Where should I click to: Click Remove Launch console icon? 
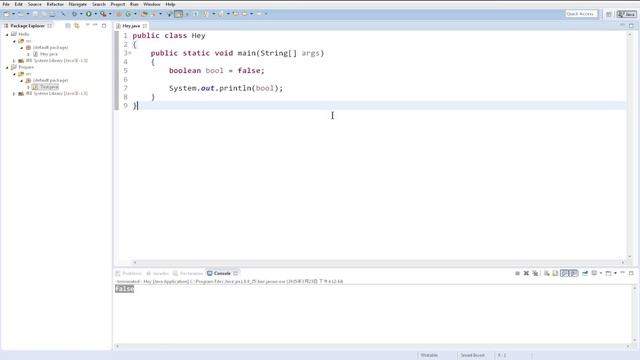pyautogui.click(x=526, y=273)
